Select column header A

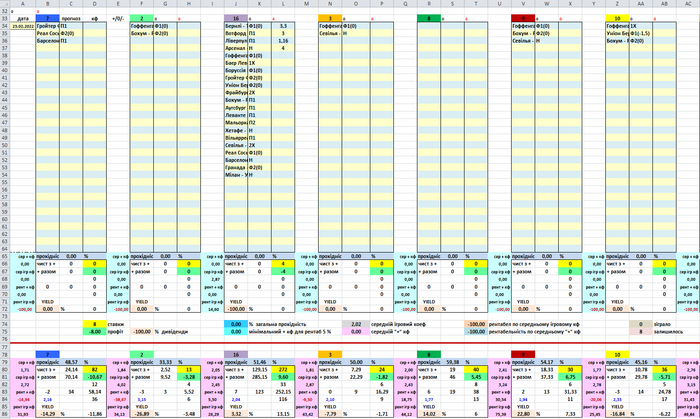pyautogui.click(x=23, y=4)
